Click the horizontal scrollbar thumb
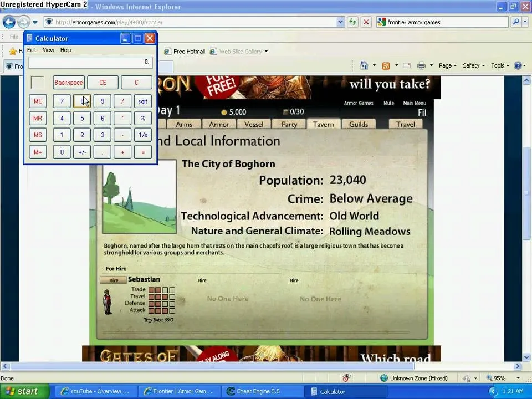The image size is (532, 399). 212,366
